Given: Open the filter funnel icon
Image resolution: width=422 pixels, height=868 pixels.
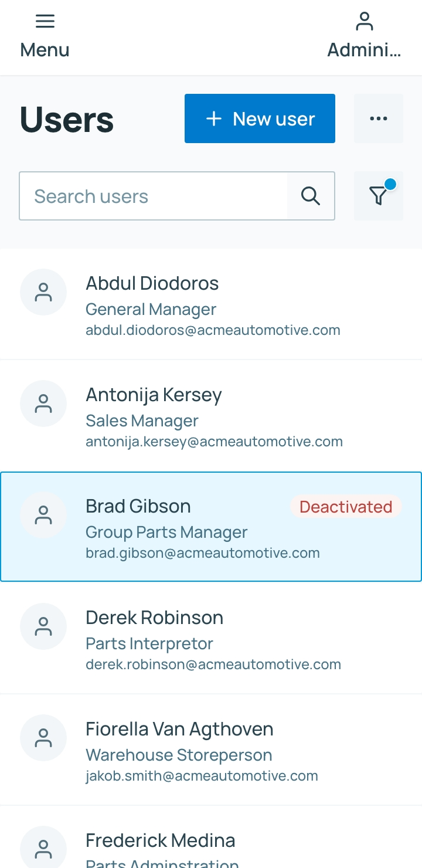Looking at the screenshot, I should (379, 196).
